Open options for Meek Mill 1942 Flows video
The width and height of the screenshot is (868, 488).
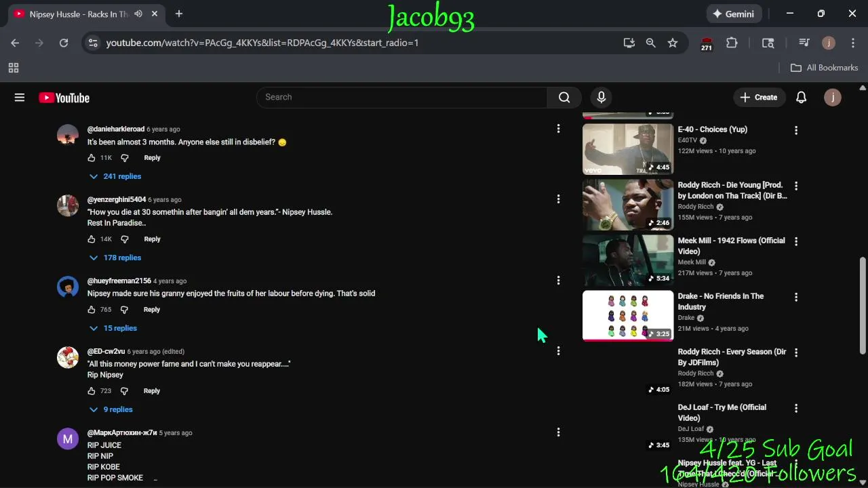pyautogui.click(x=796, y=241)
